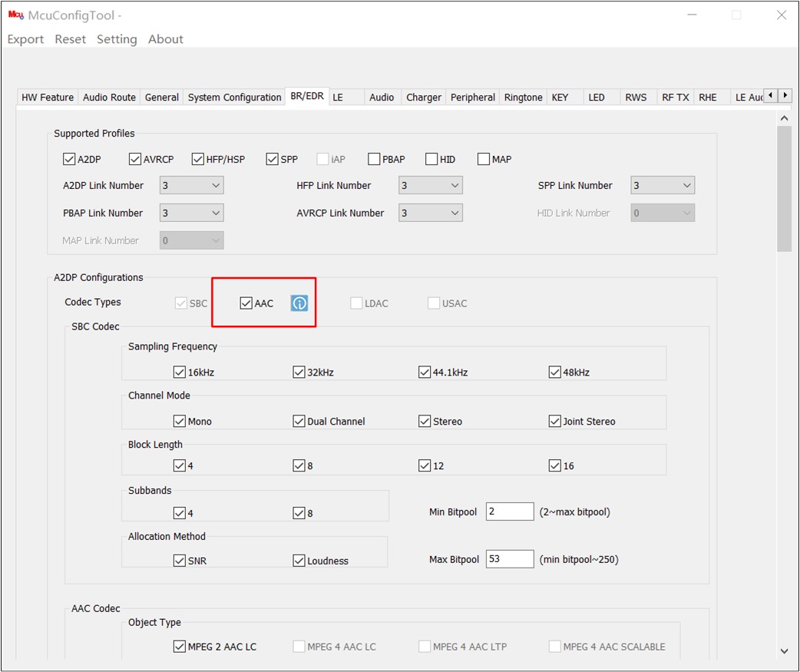Toggle the Joint Stereo channel mode

click(554, 421)
